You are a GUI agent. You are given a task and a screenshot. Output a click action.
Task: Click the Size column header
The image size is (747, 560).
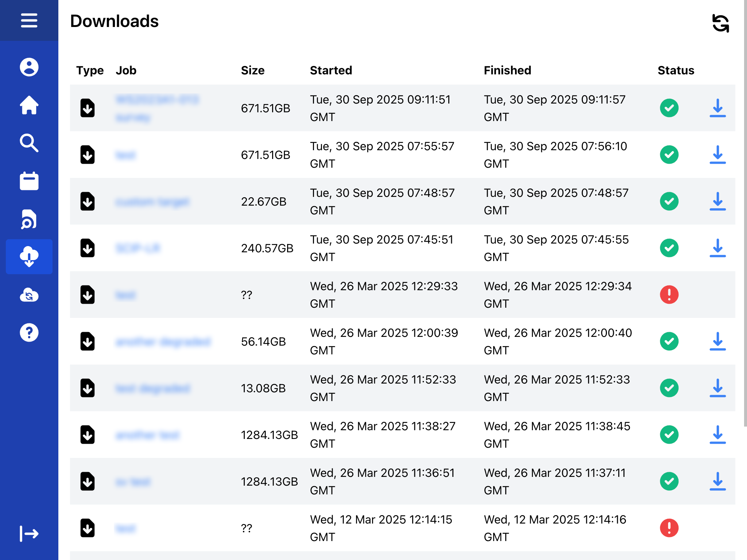[x=252, y=70]
